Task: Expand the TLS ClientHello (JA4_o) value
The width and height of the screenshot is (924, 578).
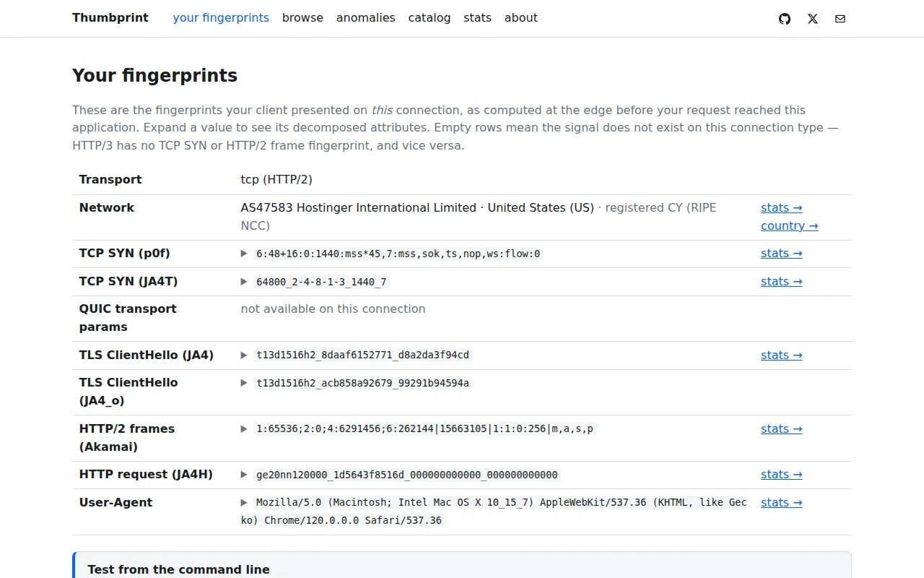Action: click(x=244, y=383)
